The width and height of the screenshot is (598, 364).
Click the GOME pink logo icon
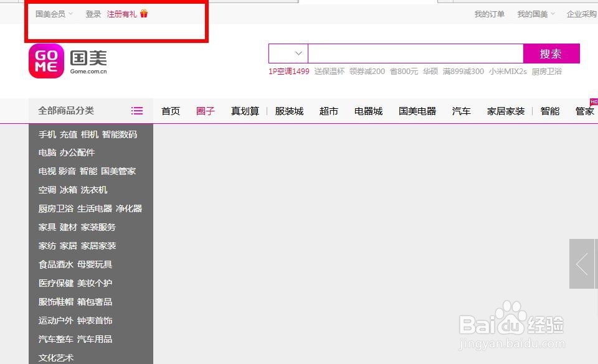point(46,61)
